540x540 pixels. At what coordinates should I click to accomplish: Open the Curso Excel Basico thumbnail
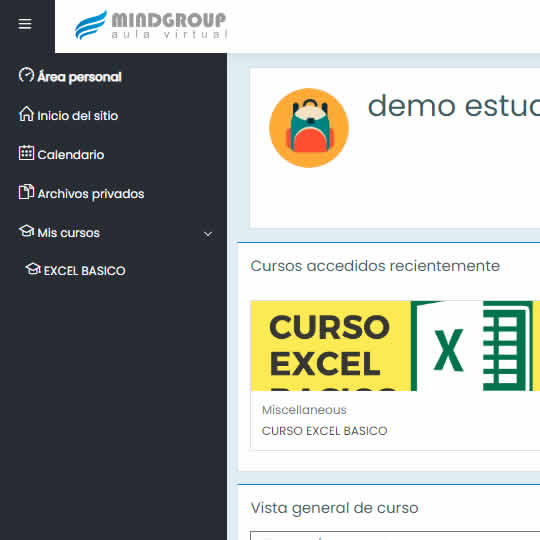395,346
